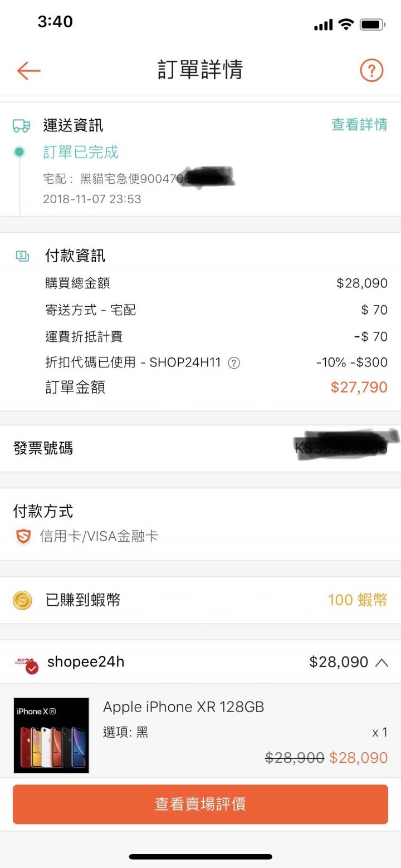401x868 pixels.
Task: Tap the gold Shopee coin icon
Action: point(22,600)
